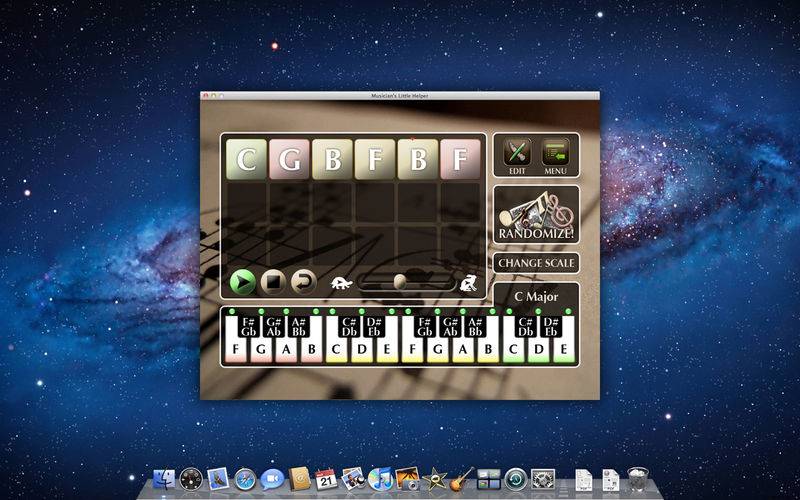
Task: Play the last E white key
Action: click(x=564, y=351)
